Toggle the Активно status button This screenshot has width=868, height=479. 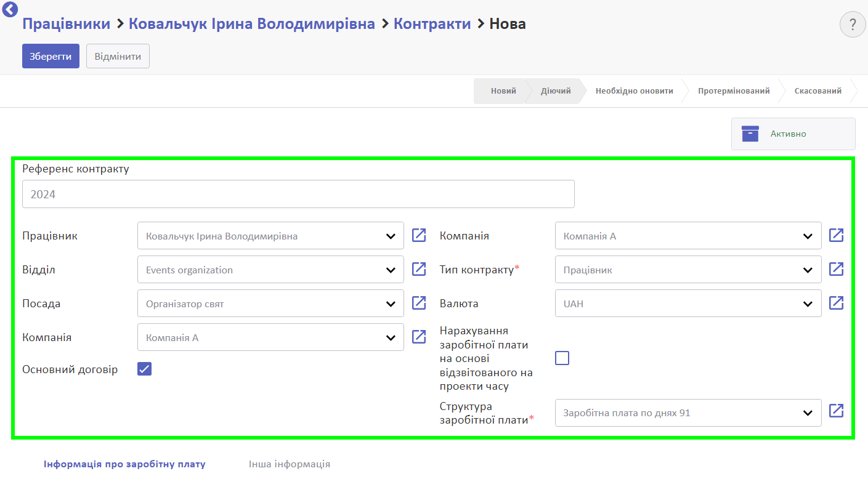coord(793,134)
